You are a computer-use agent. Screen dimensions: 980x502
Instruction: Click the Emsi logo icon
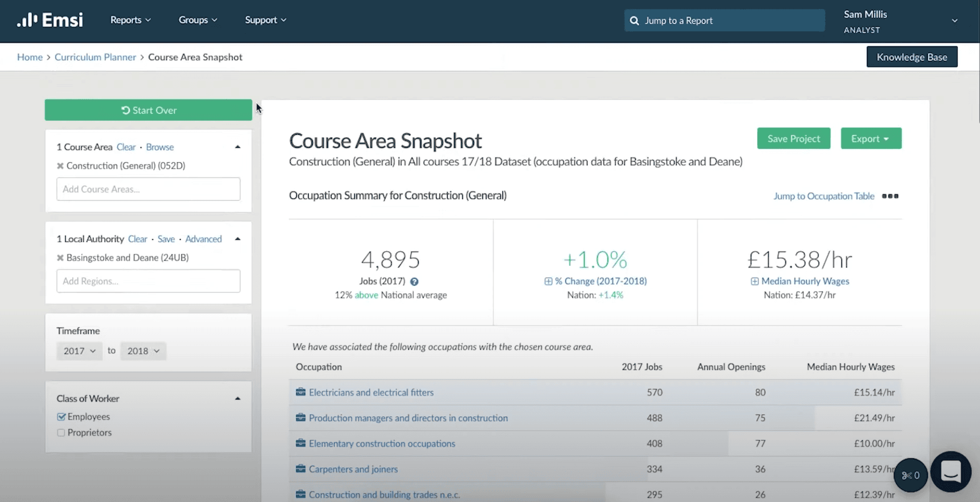(27, 20)
